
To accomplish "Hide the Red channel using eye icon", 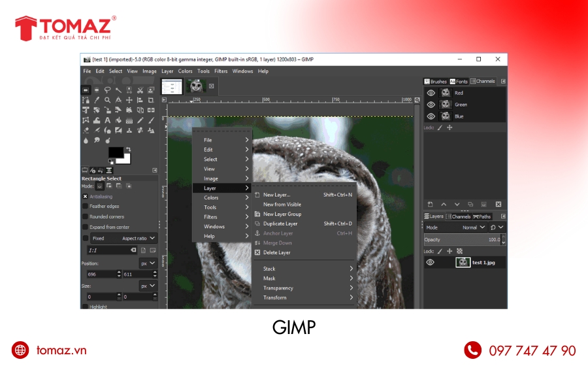I will click(x=431, y=93).
